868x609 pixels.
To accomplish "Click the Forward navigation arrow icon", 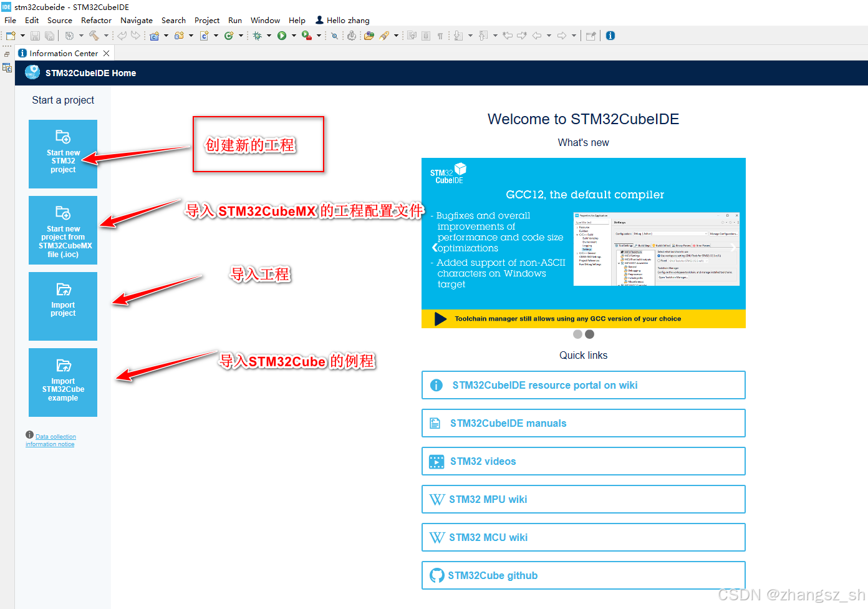I will (x=561, y=36).
